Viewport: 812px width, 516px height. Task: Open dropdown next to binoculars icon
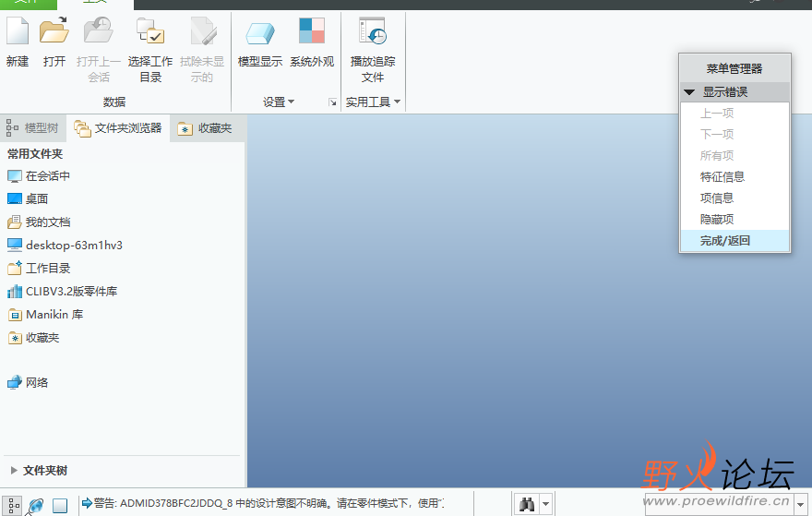pos(546,504)
